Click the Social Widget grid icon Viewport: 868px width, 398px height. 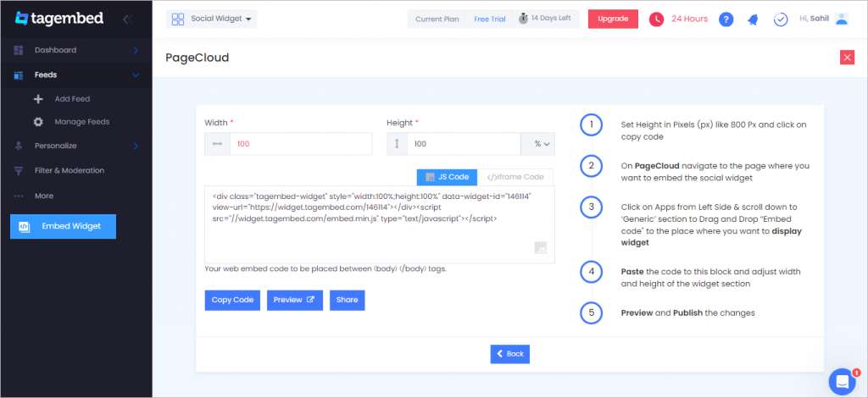pos(178,19)
